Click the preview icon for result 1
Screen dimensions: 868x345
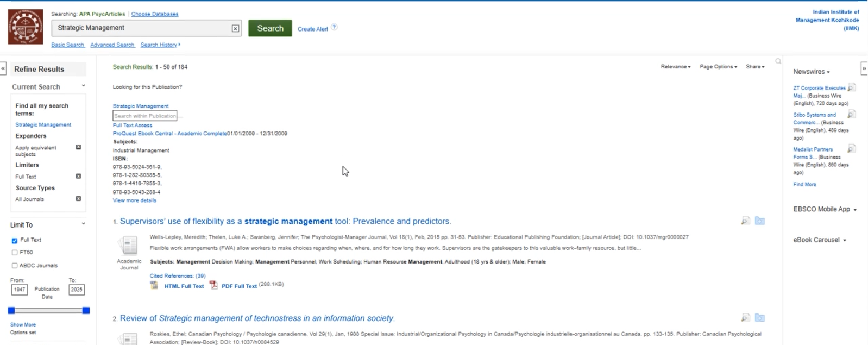(x=745, y=221)
